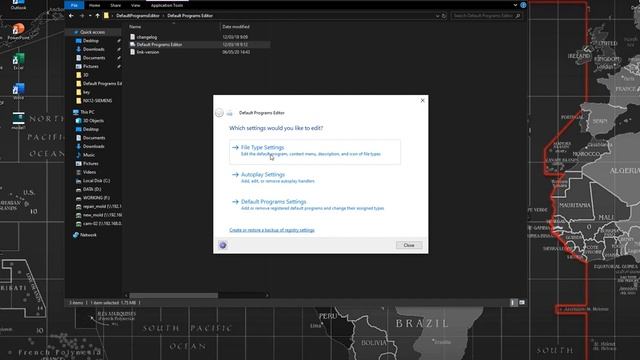Viewport: 640px width, 360px height.
Task: Open the new_mold network drive
Action: pyautogui.click(x=102, y=215)
